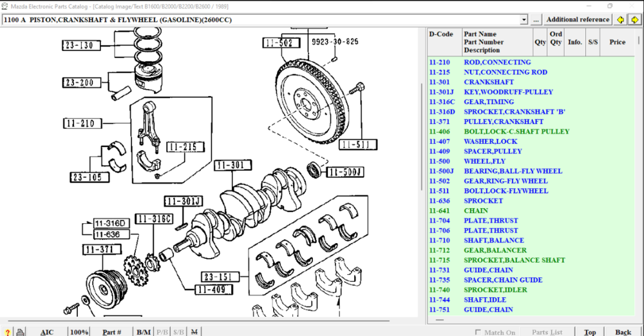Open Additional reference

(578, 20)
